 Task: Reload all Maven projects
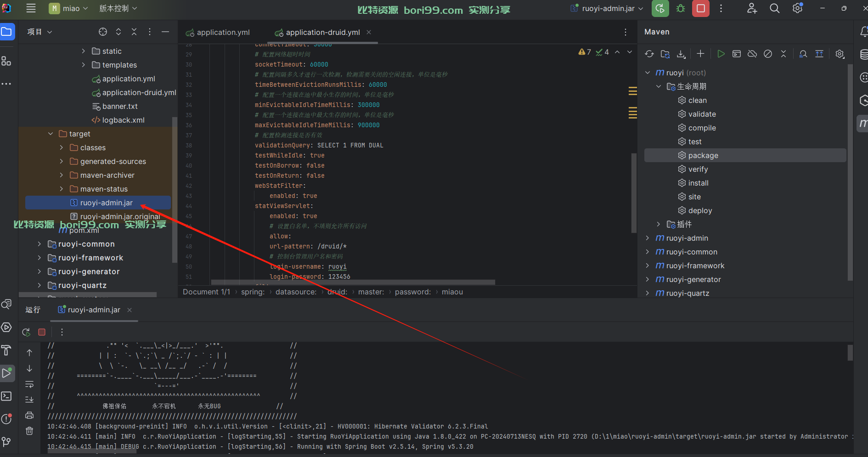coord(649,54)
